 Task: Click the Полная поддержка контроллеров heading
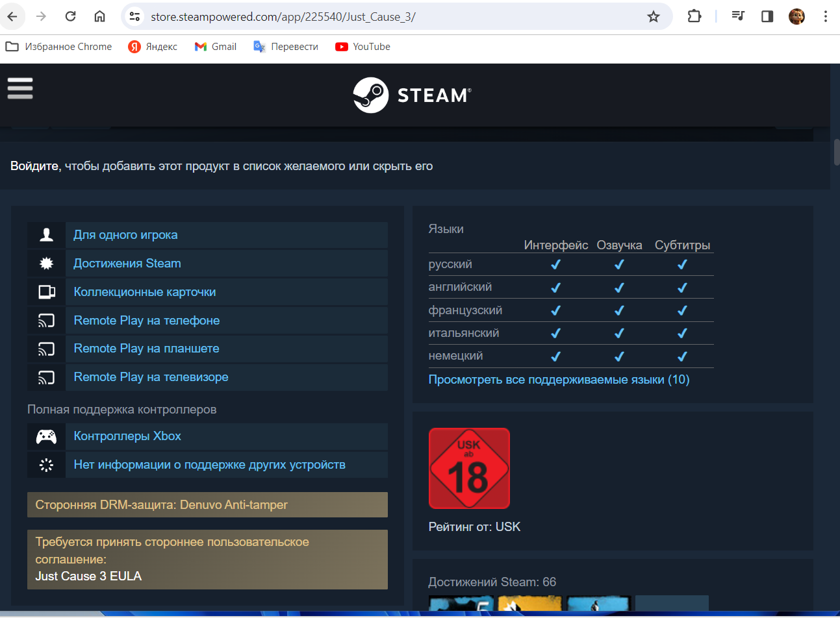(x=121, y=410)
